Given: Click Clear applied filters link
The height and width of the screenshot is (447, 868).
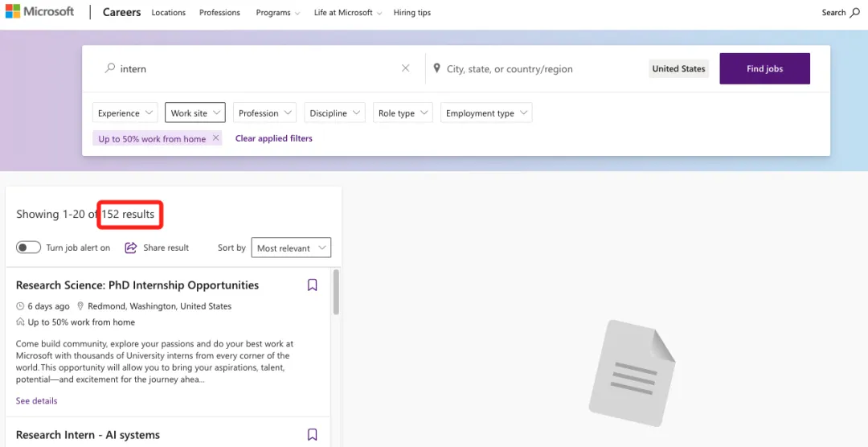Looking at the screenshot, I should [273, 138].
